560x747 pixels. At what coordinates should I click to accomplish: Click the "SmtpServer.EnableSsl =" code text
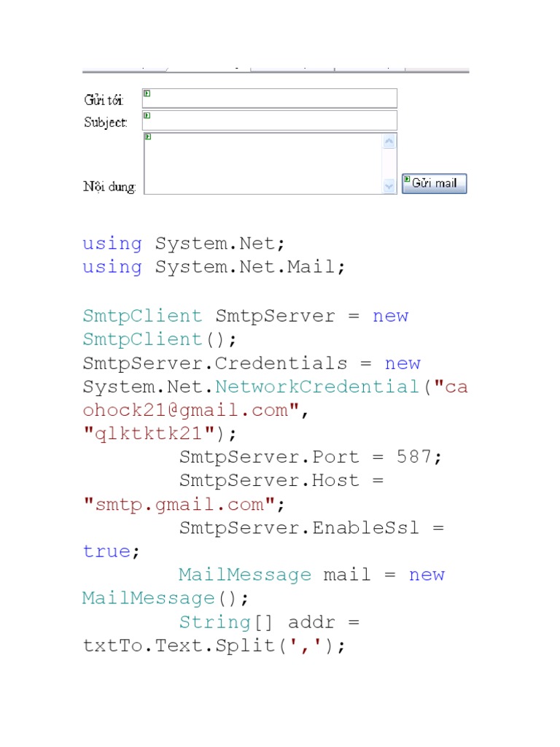click(x=311, y=528)
